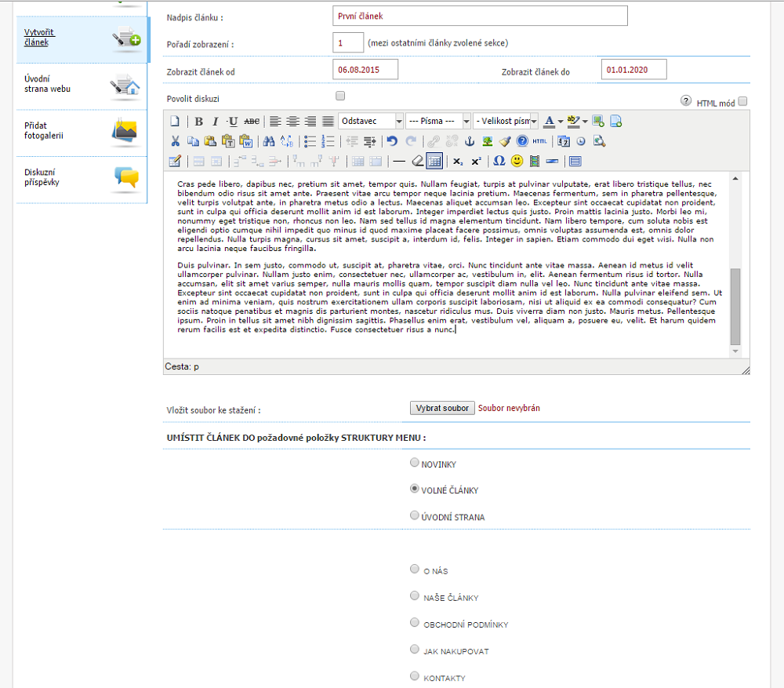Insert the current date
784x688 pixels.
(x=564, y=141)
